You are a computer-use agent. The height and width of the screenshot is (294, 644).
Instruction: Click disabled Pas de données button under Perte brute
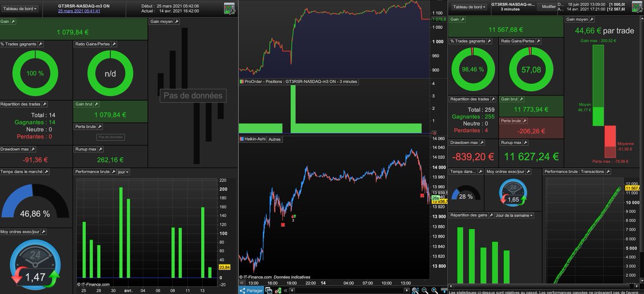point(110,137)
